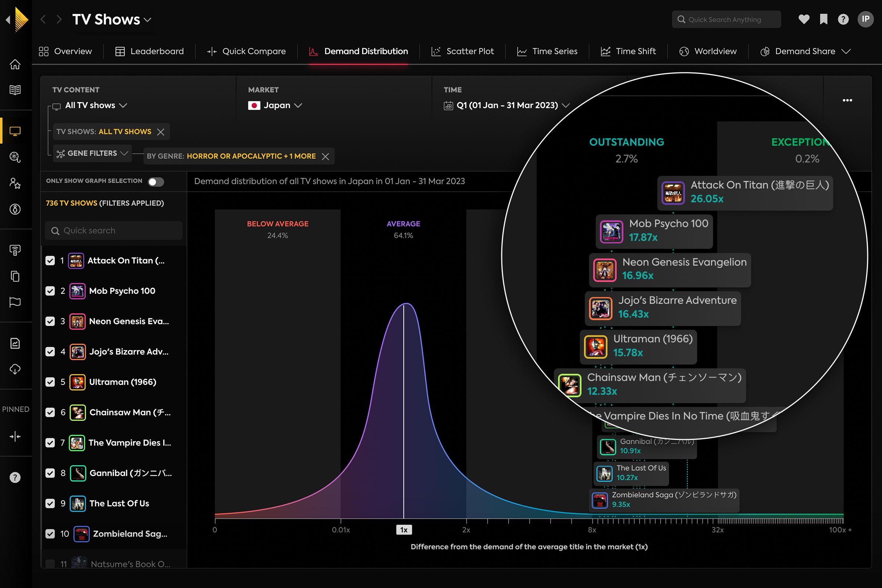Screen dimensions: 882x588
Task: Open the Scatter Plot tab
Action: [463, 51]
